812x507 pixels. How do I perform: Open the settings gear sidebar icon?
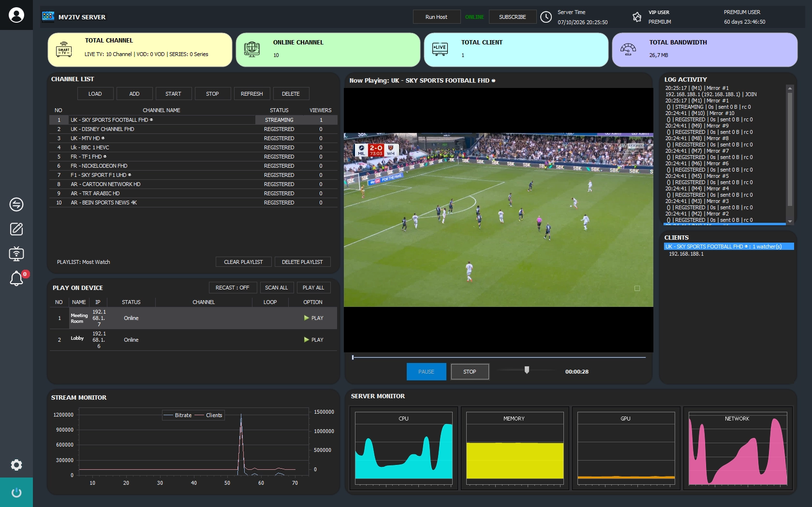16,465
